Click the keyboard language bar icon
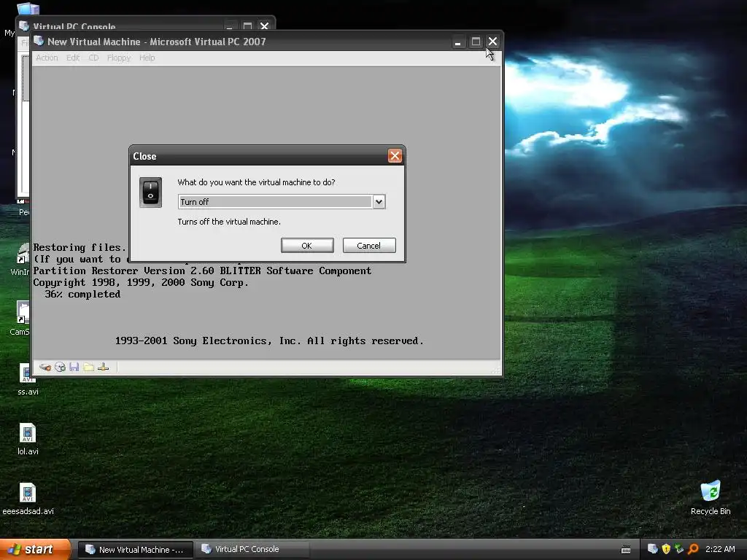 tap(626, 550)
